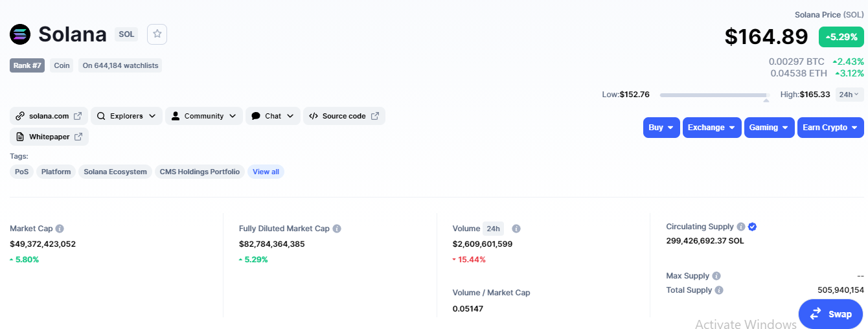Click the low-high price range slider
This screenshot has height=329, width=868.
pyautogui.click(x=714, y=95)
